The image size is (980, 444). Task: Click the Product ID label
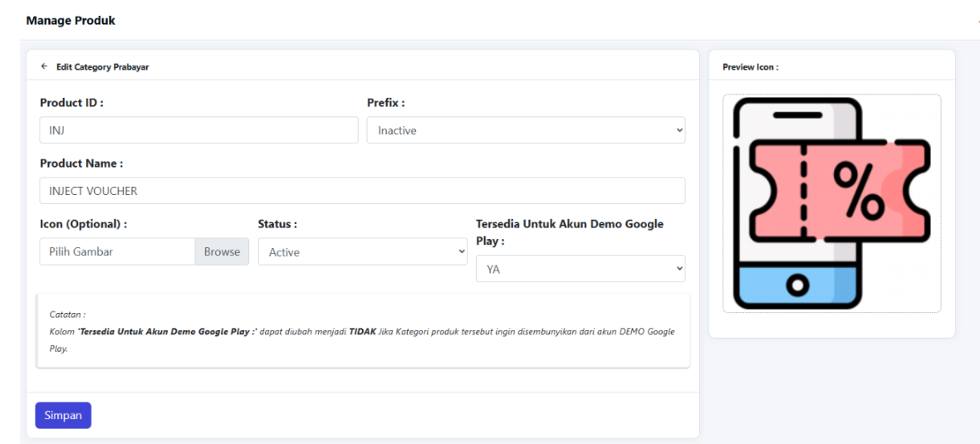[71, 103]
